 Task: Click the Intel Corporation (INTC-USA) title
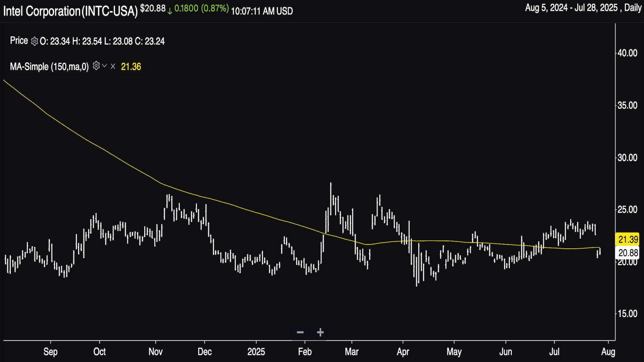70,11
